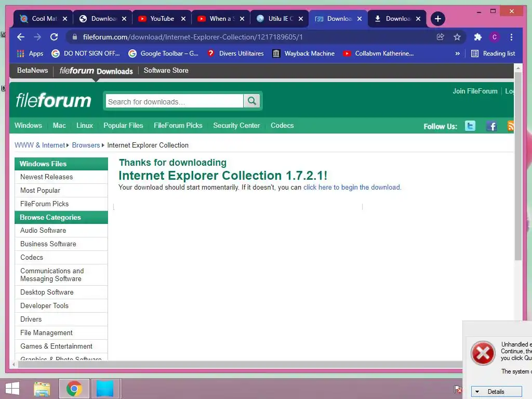Go back with the browser back arrow
This screenshot has height=399, width=532.
pos(21,37)
